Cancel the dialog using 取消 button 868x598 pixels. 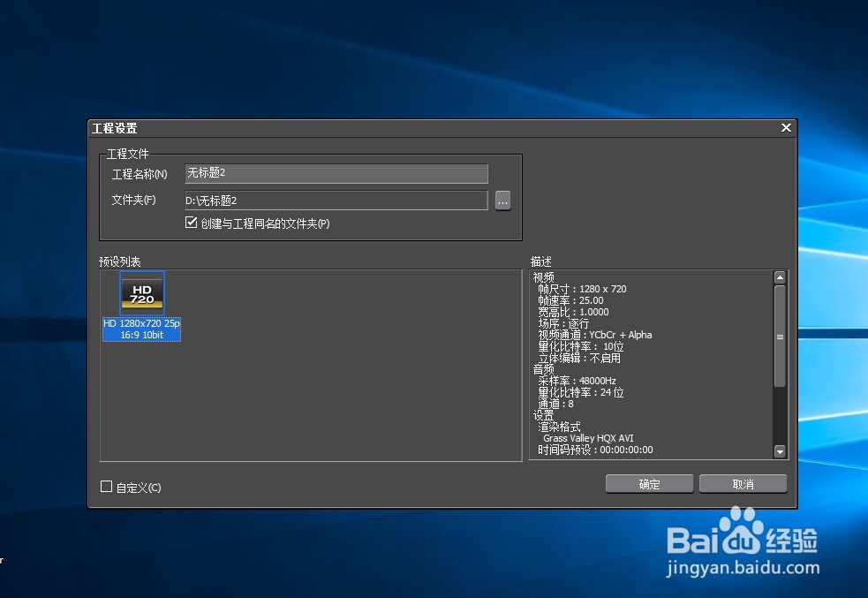coord(743,483)
